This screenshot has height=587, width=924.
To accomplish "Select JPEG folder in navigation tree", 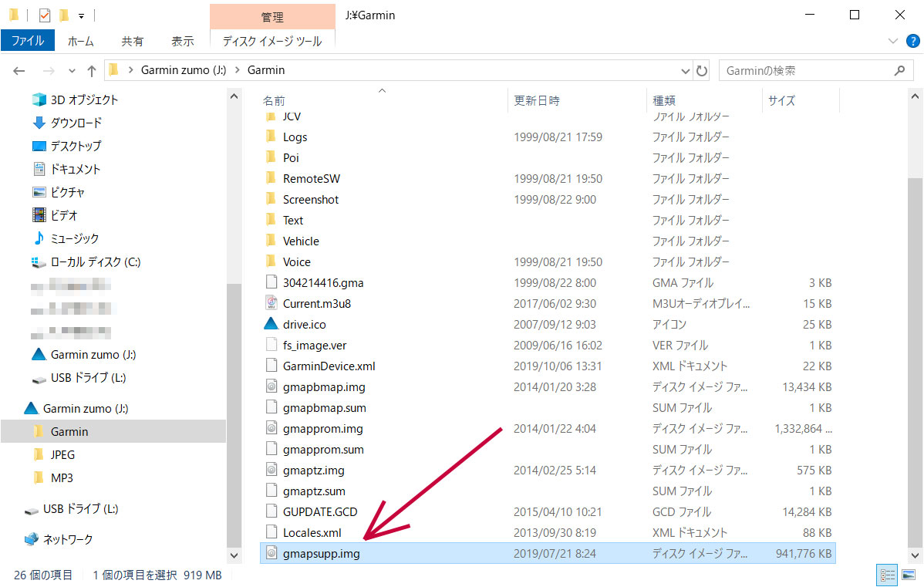I will click(x=62, y=454).
